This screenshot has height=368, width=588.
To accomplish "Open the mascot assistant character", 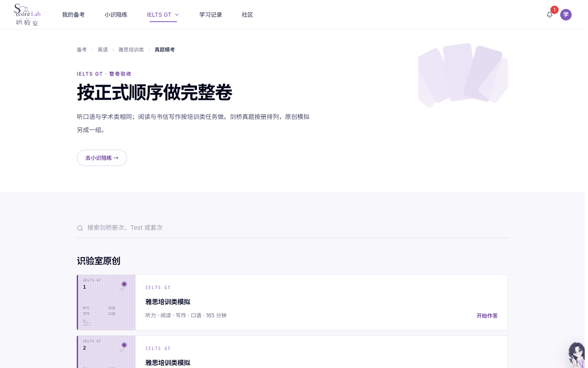I will tap(577, 355).
